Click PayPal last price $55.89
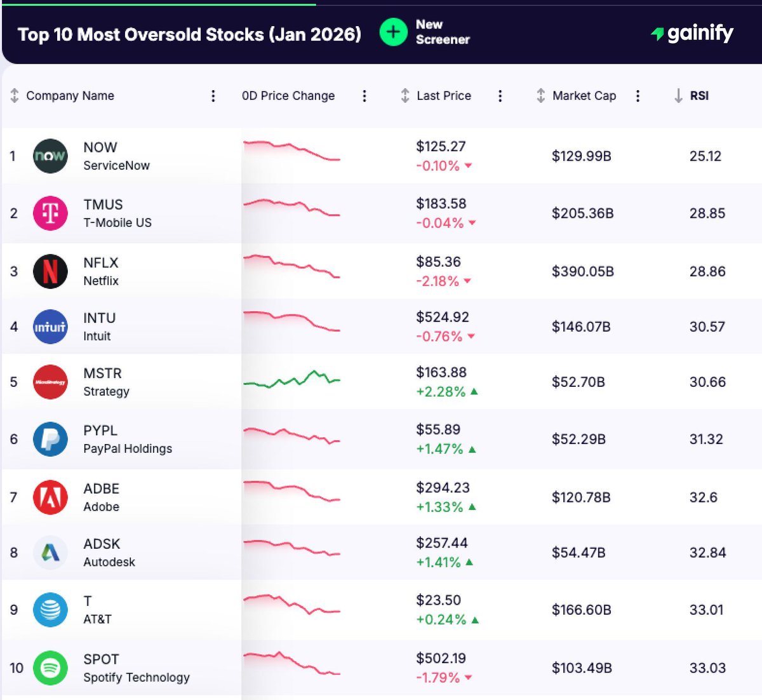762x700 pixels. 438,429
